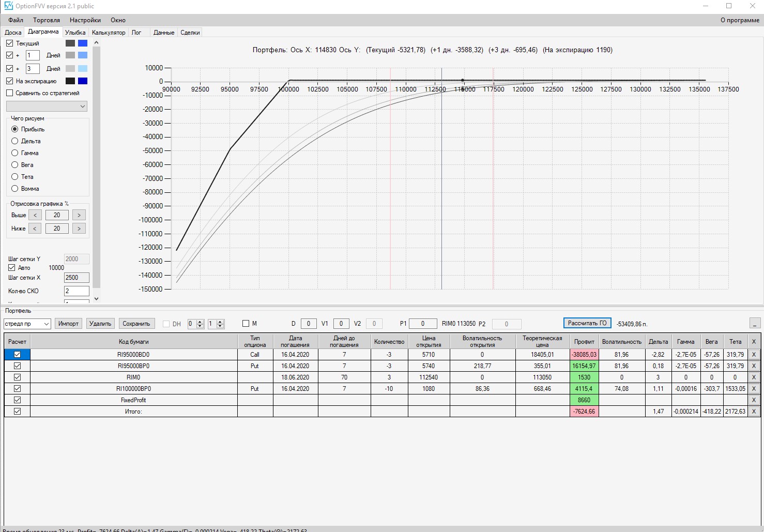Toggle the +1 Дней curve checkbox
764x532 pixels.
(x=10, y=55)
